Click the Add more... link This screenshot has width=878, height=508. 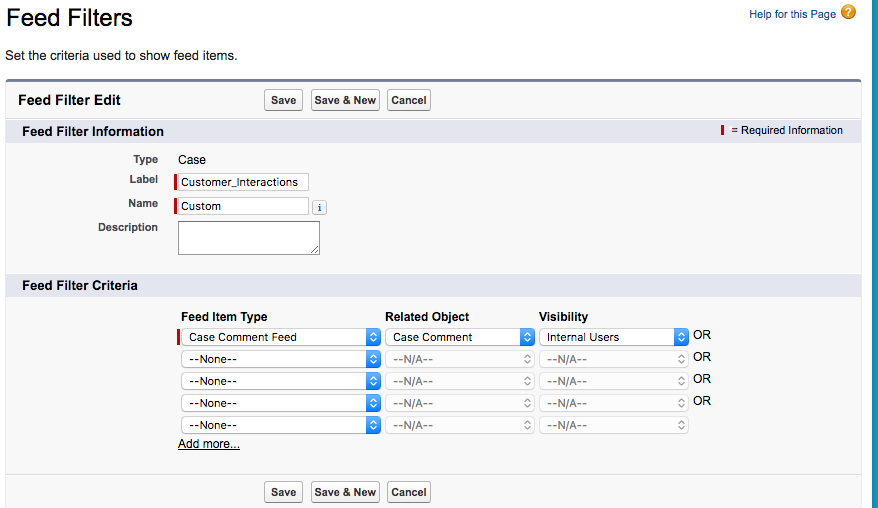point(209,444)
